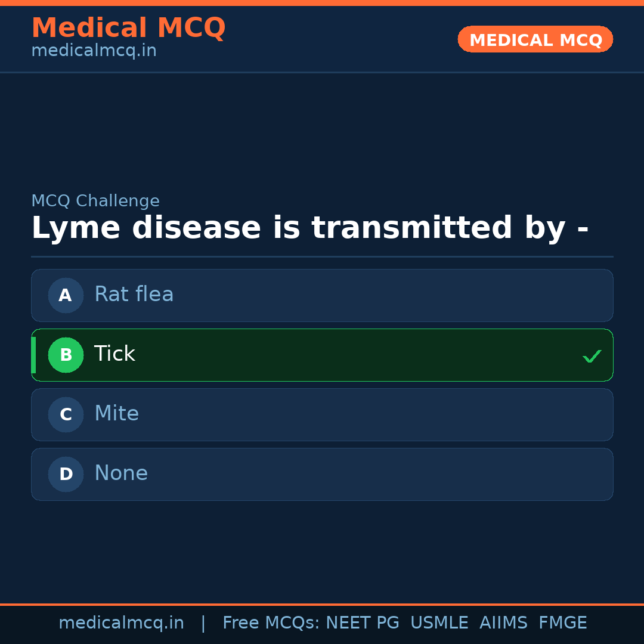The width and height of the screenshot is (644, 644).
Task: Click the green checkmark on the Tick option
Action: pos(592,357)
